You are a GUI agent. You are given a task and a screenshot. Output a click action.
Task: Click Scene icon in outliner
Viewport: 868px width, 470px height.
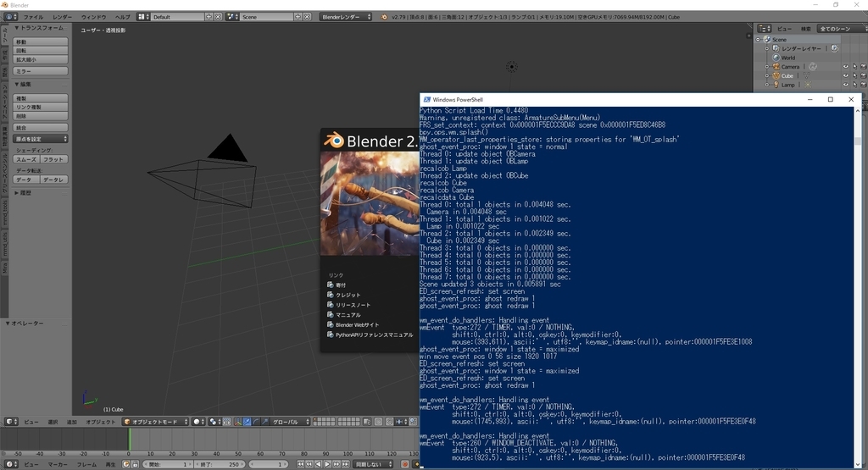pyautogui.click(x=767, y=39)
